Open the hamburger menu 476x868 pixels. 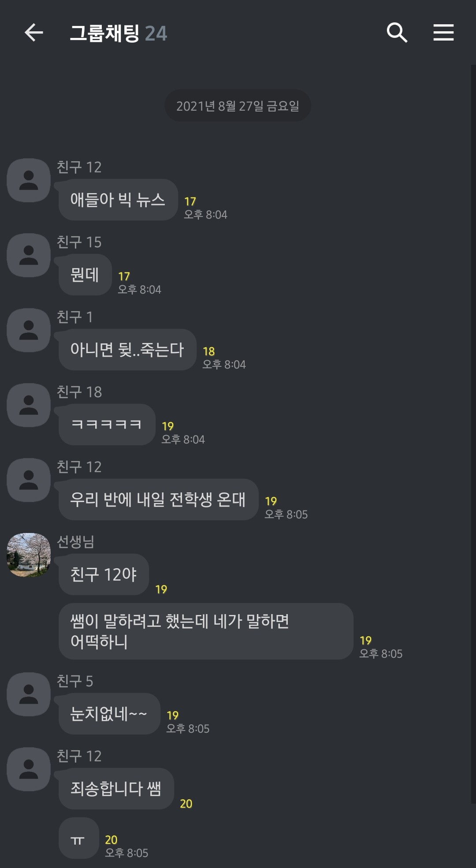tap(443, 33)
